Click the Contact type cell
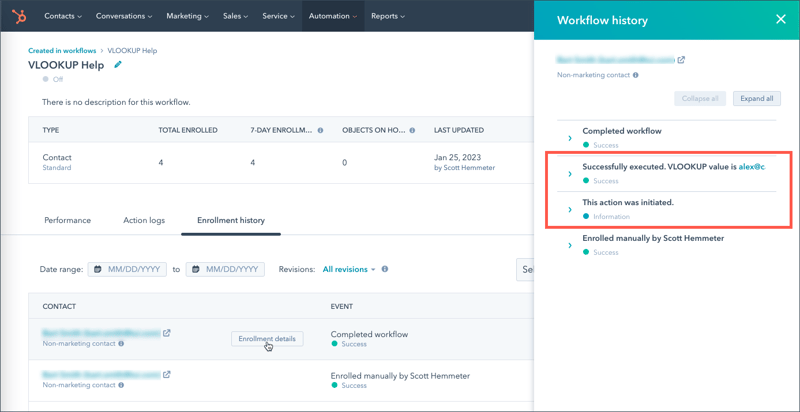This screenshot has height=412, width=800. [57, 158]
